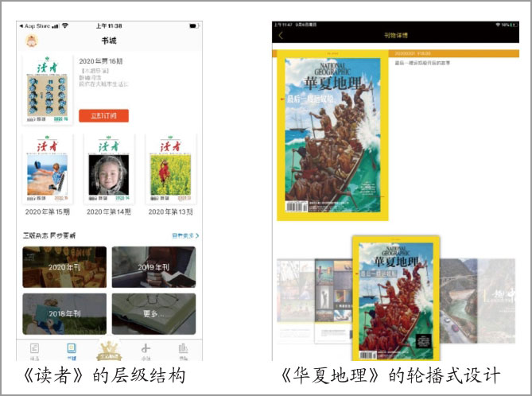Viewport: 532px width, 396px height.
Task: Tap the App Store back link in status bar
Action: [x=35, y=25]
